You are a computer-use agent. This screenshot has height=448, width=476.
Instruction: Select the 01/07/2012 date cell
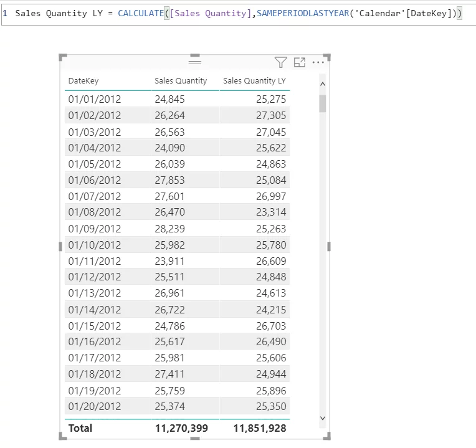95,196
